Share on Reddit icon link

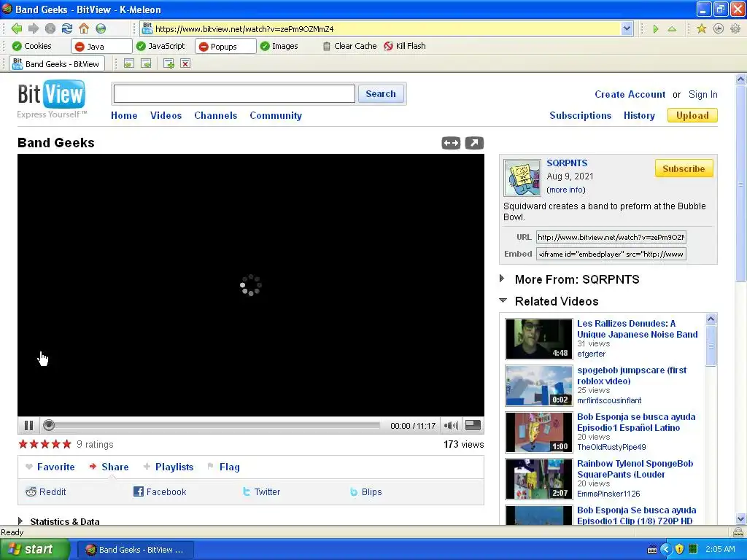coord(46,492)
